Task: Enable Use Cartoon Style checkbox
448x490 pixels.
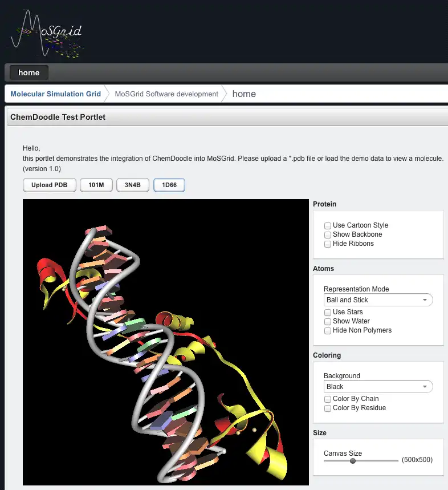Action: [328, 226]
